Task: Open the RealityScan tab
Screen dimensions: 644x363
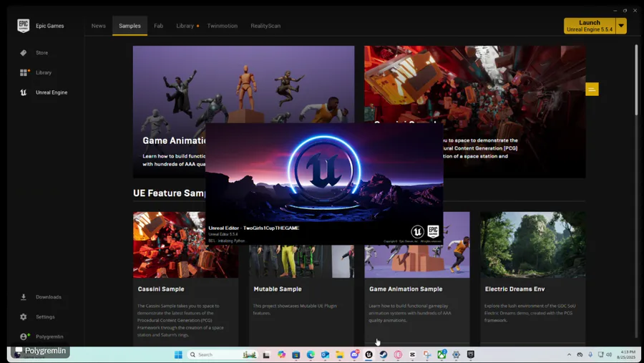Action: point(265,26)
